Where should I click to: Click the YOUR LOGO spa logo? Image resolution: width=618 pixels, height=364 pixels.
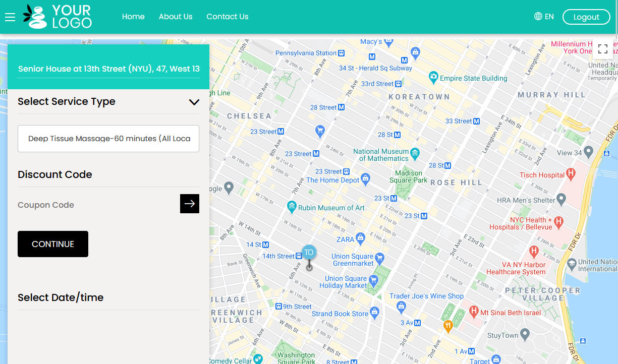[x=58, y=17]
